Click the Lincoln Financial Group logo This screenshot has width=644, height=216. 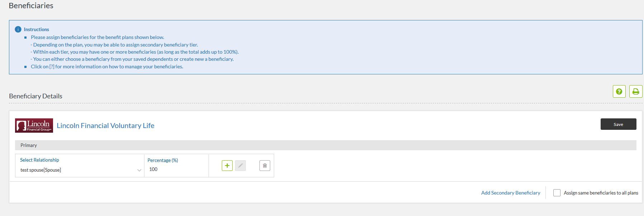click(x=34, y=126)
